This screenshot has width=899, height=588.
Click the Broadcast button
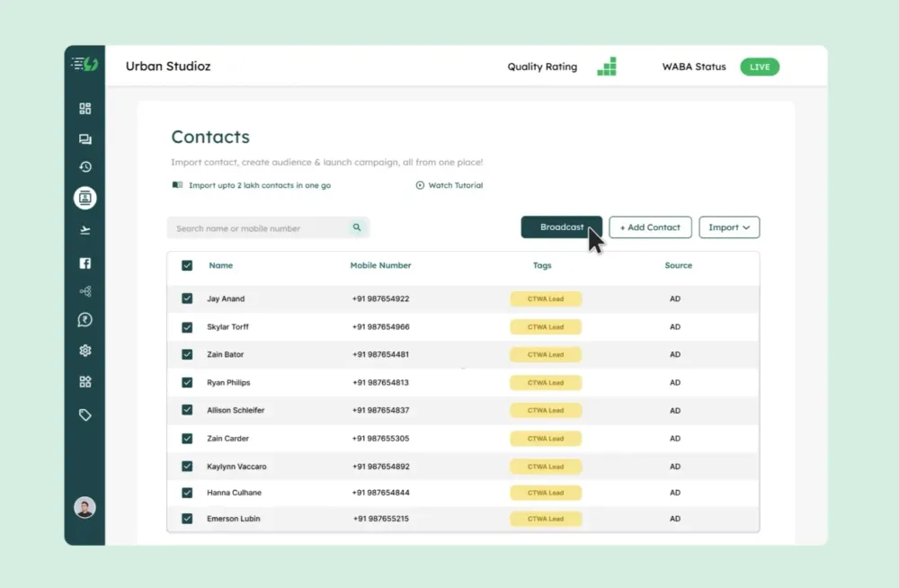pyautogui.click(x=559, y=227)
